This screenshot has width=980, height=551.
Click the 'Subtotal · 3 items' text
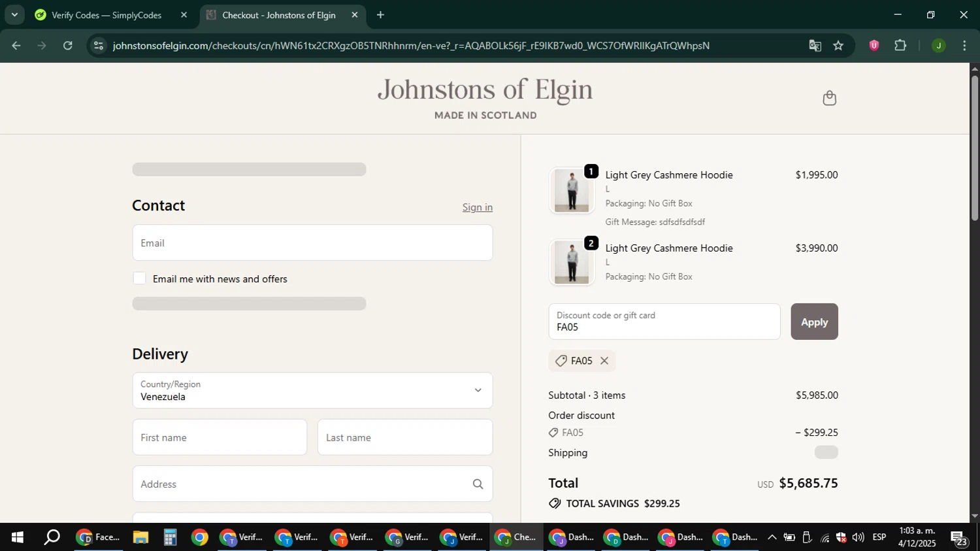point(587,395)
